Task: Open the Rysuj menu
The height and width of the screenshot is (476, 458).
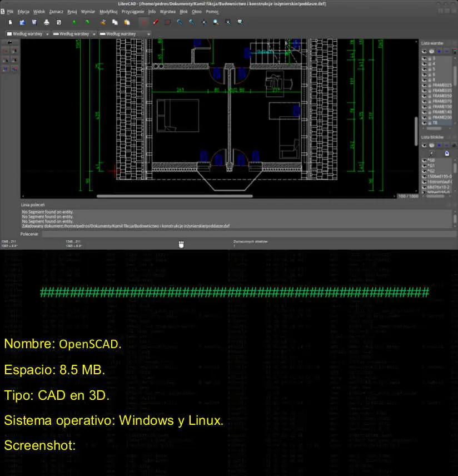Action: (x=72, y=12)
